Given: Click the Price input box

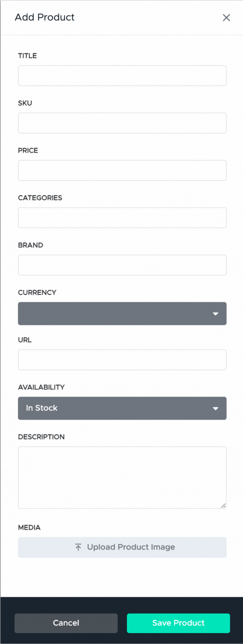Looking at the screenshot, I should (122, 170).
